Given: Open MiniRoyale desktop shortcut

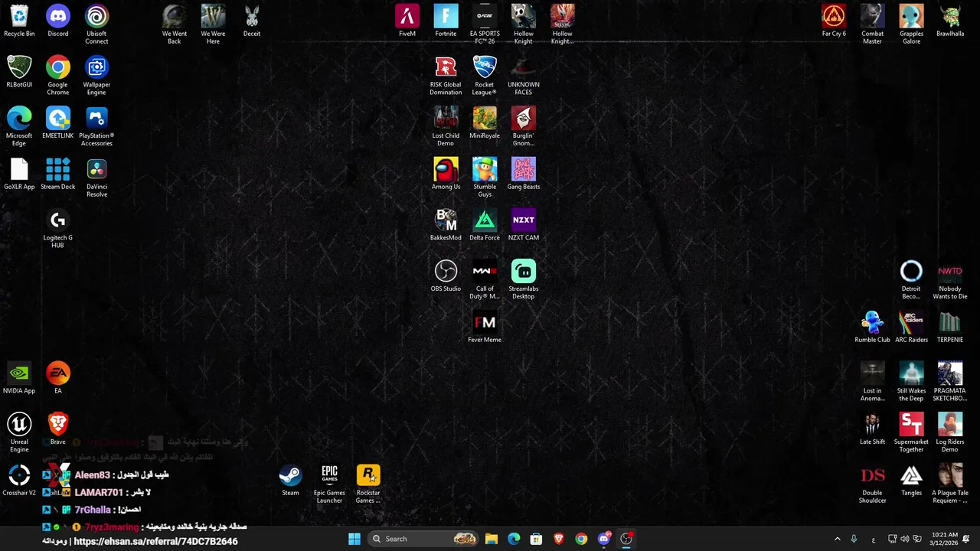Looking at the screenshot, I should coord(485,123).
